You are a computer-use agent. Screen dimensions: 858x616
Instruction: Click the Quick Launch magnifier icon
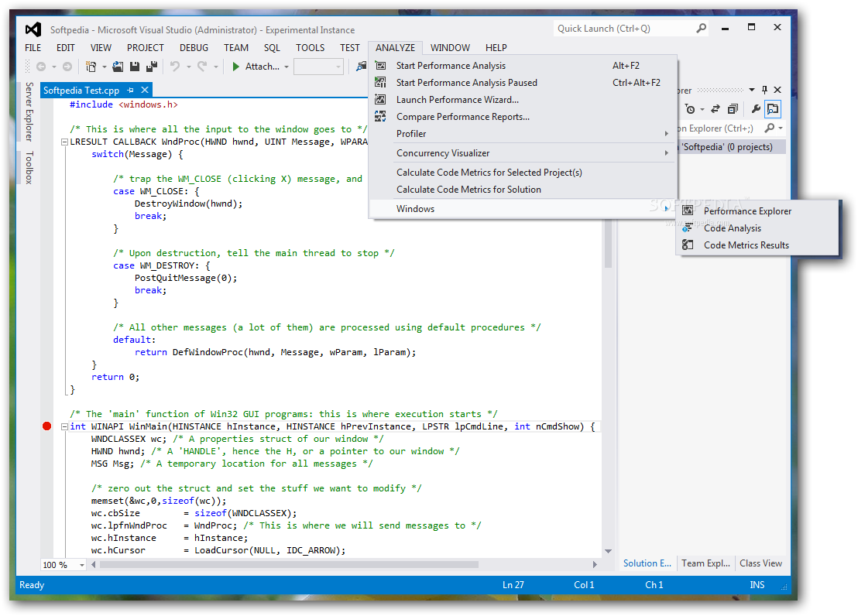click(x=701, y=28)
